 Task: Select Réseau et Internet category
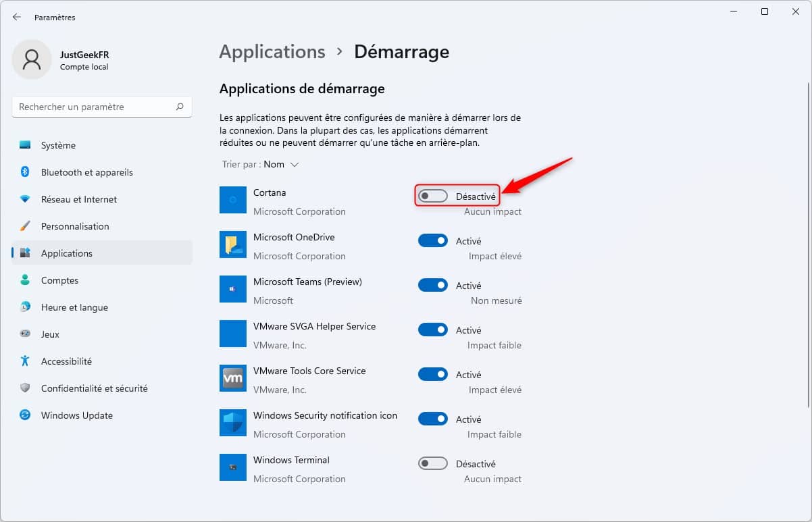[102, 199]
